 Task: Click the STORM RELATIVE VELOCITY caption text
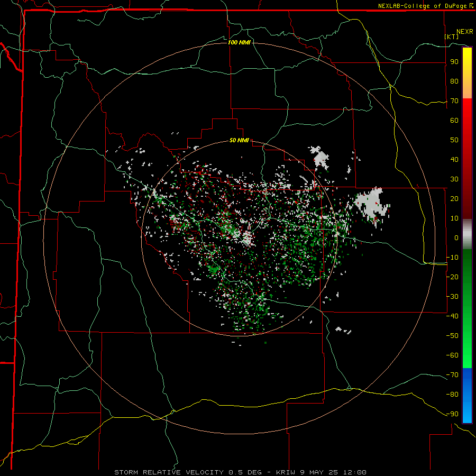pyautogui.click(x=169, y=472)
